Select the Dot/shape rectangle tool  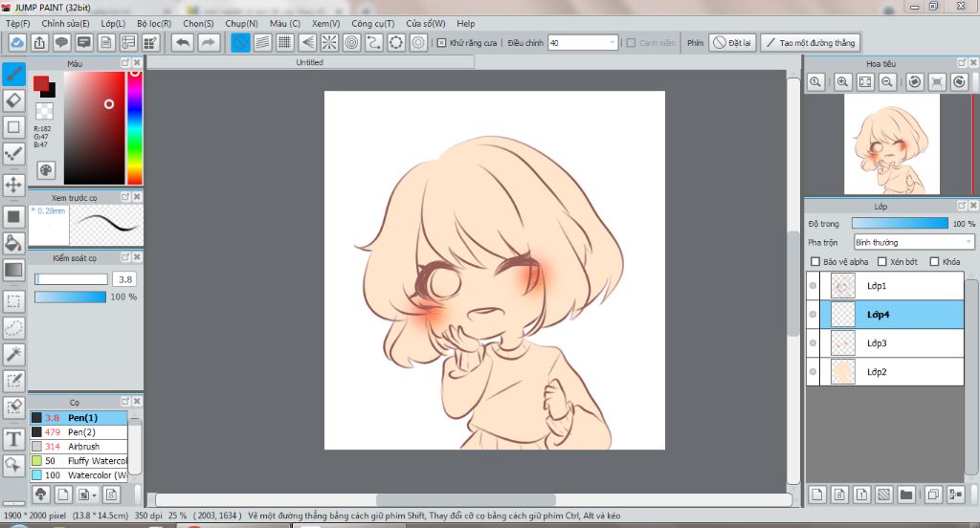click(13, 127)
